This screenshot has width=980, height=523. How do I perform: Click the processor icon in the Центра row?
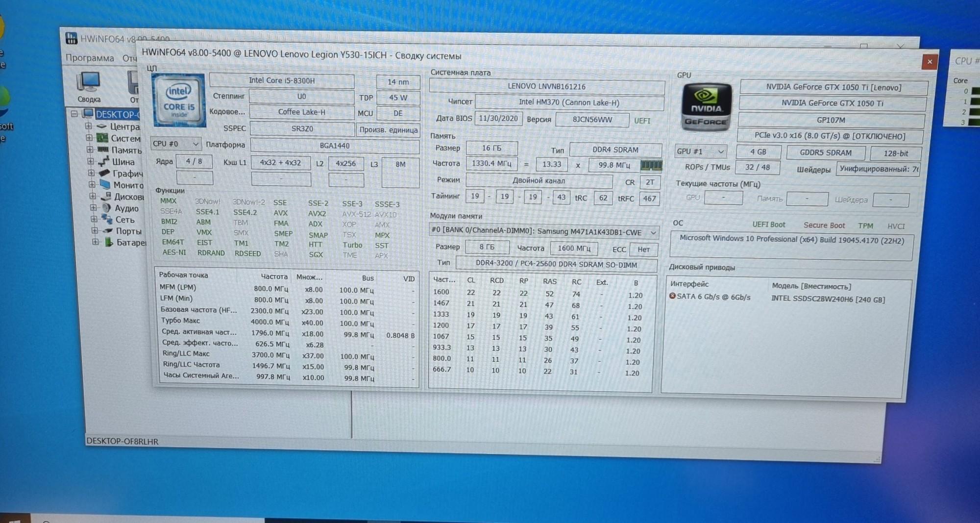(x=102, y=126)
